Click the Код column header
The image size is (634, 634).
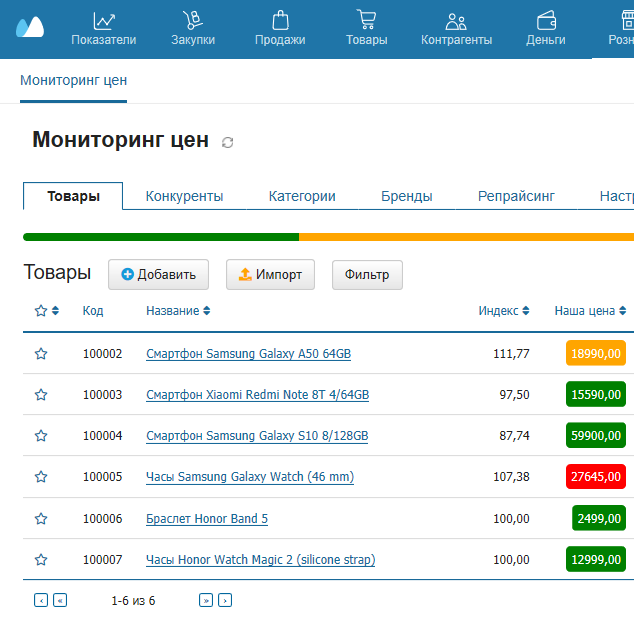click(93, 311)
